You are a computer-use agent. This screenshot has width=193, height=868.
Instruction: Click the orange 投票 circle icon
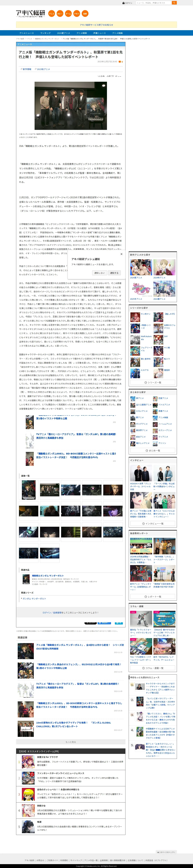click(x=85, y=14)
